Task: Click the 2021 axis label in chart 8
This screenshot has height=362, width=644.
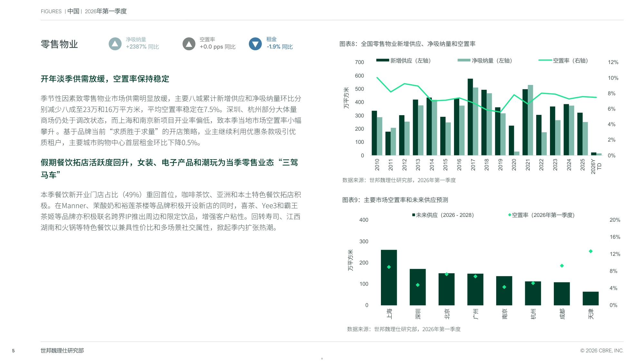Action: pyautogui.click(x=528, y=164)
